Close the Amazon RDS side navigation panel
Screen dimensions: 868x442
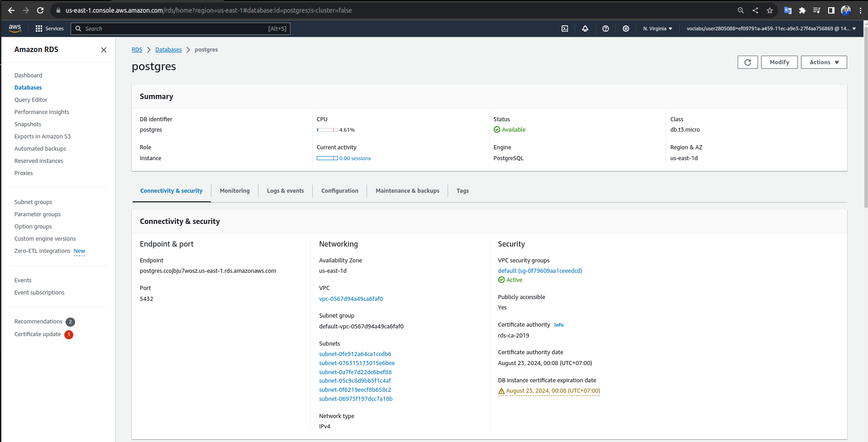tap(104, 50)
